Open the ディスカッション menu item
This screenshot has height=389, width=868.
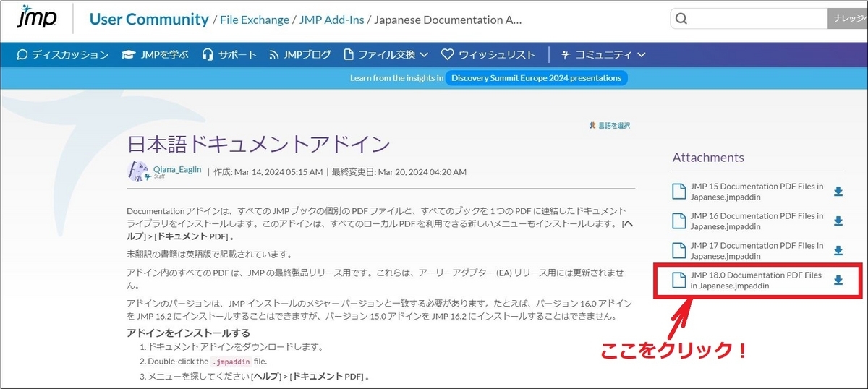point(69,54)
